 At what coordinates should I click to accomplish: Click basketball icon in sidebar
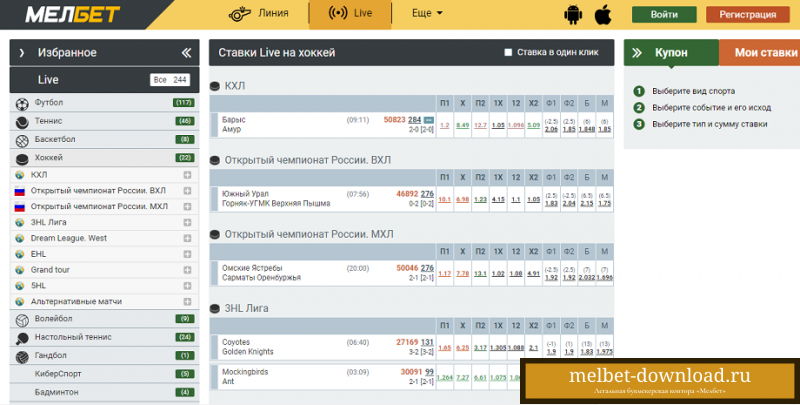(22, 140)
